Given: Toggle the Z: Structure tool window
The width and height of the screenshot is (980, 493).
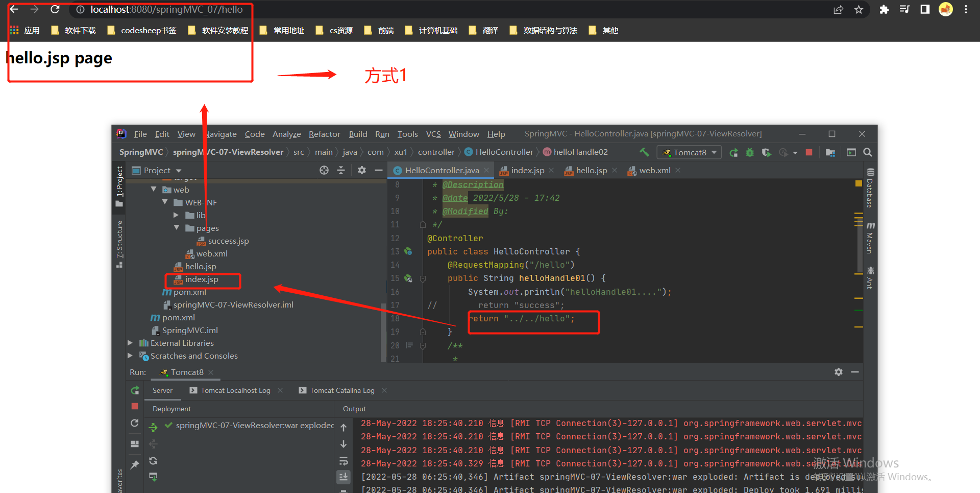Looking at the screenshot, I should (119, 244).
